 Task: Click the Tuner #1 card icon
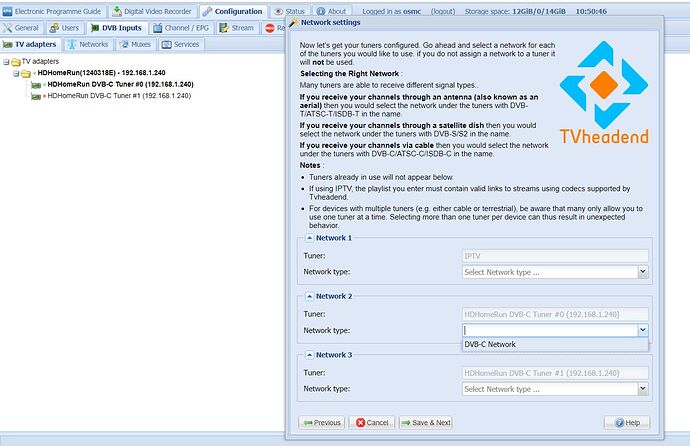click(36, 96)
